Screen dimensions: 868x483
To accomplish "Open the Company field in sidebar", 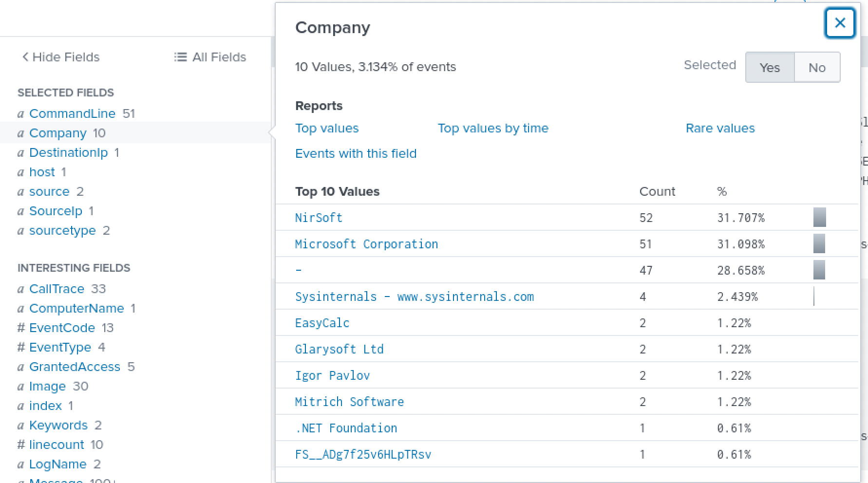I will click(57, 133).
